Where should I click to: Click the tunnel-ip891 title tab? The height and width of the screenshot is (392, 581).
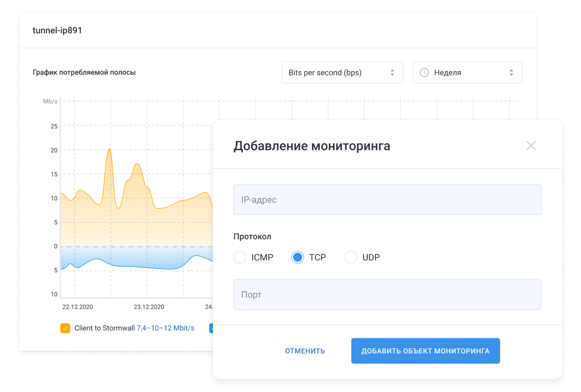tap(57, 31)
